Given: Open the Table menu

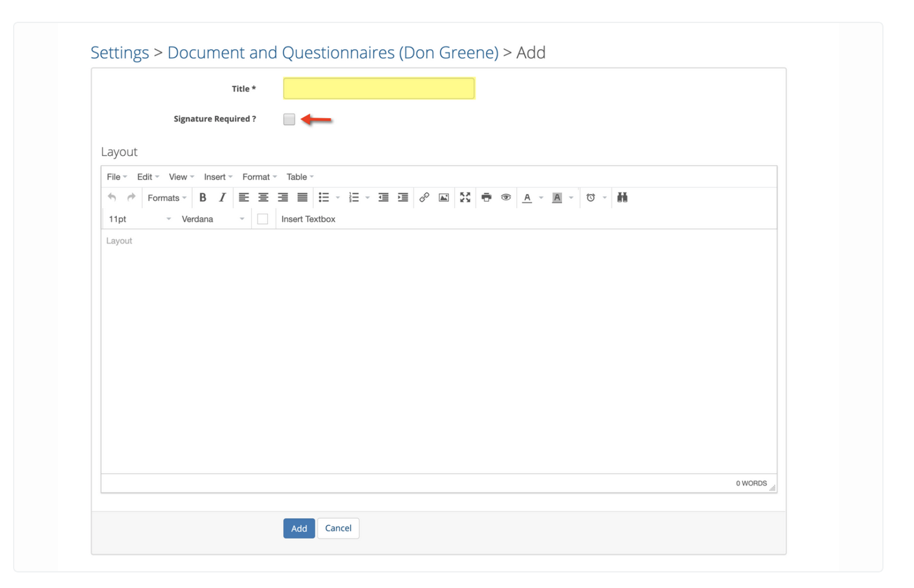Looking at the screenshot, I should pyautogui.click(x=297, y=177).
